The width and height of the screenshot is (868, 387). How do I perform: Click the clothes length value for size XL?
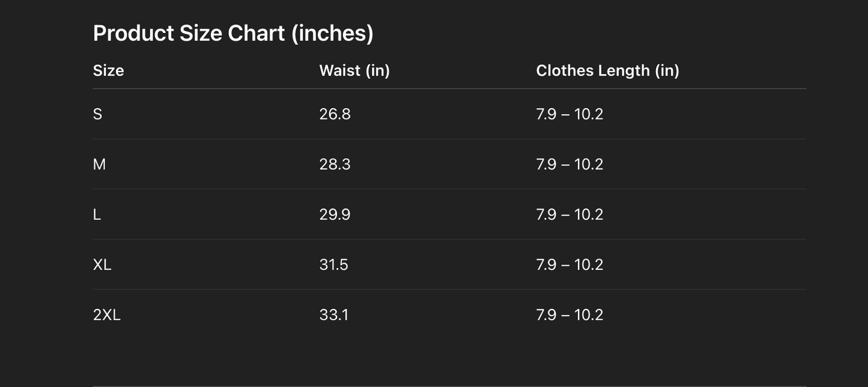[x=569, y=264]
